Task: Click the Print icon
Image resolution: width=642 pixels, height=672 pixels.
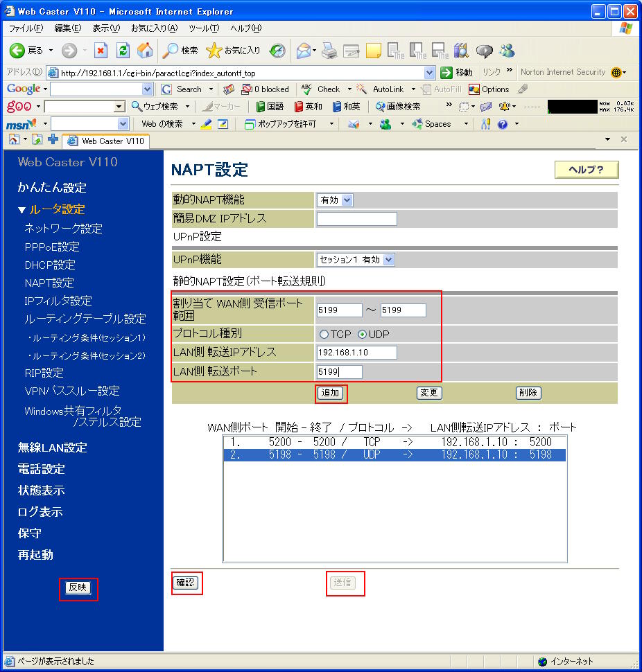Action: tap(329, 51)
